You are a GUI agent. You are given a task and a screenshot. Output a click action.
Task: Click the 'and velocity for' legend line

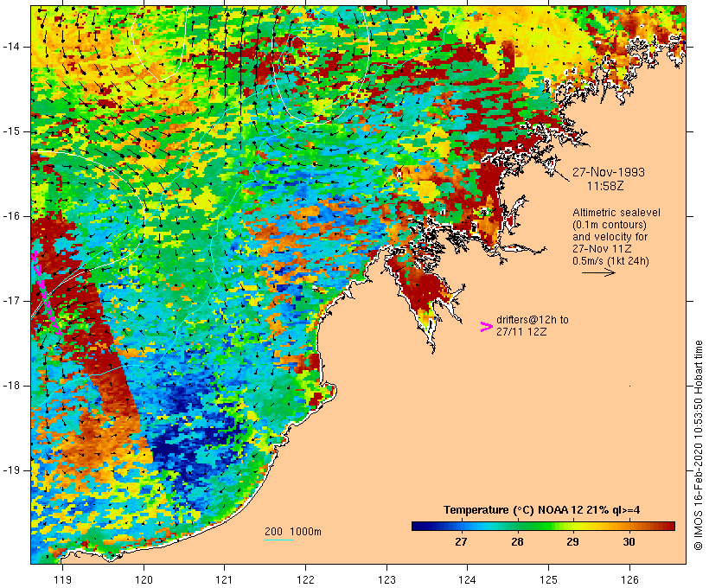pyautogui.click(x=610, y=237)
